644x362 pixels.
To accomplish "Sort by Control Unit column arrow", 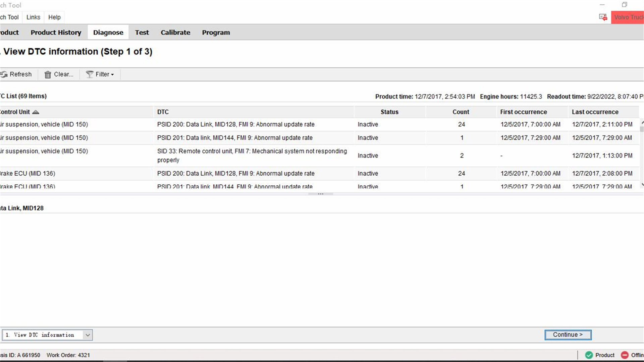I will point(36,112).
